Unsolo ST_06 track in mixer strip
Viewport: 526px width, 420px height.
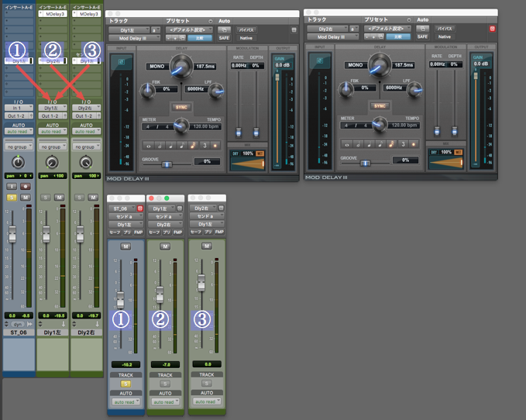(x=12, y=198)
